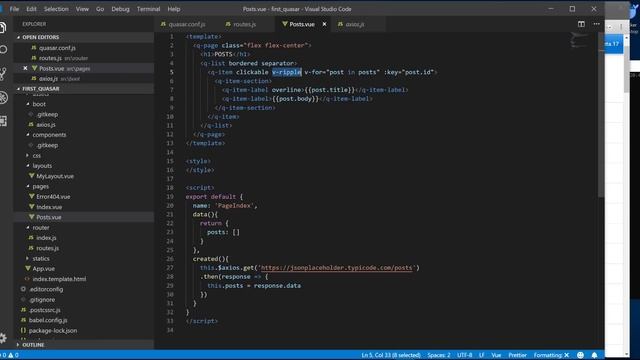The width and height of the screenshot is (640, 360).
Task: Expand the Outline section
Action: point(84,345)
